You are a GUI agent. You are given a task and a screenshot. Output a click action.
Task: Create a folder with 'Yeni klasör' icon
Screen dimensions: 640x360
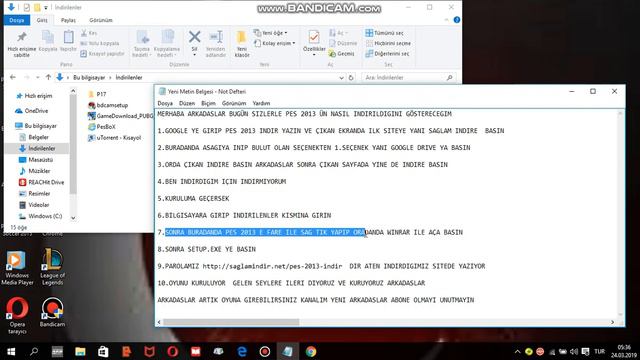[242, 38]
